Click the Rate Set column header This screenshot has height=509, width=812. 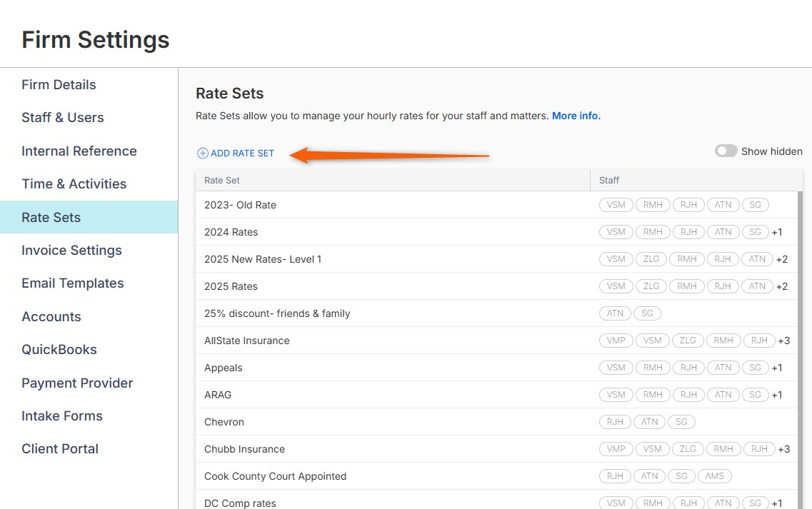click(222, 181)
